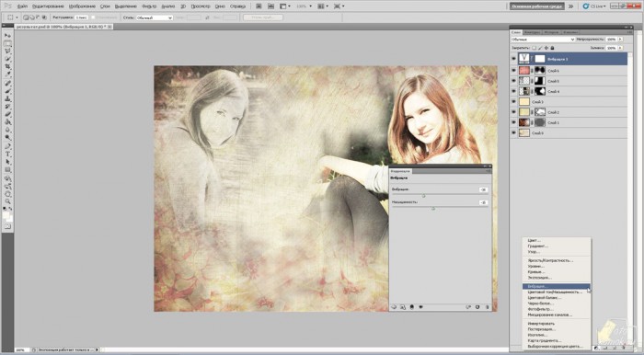Select the layer mask thumbnail of Слой 6
This screenshot has width=644, height=355.
pos(539,71)
